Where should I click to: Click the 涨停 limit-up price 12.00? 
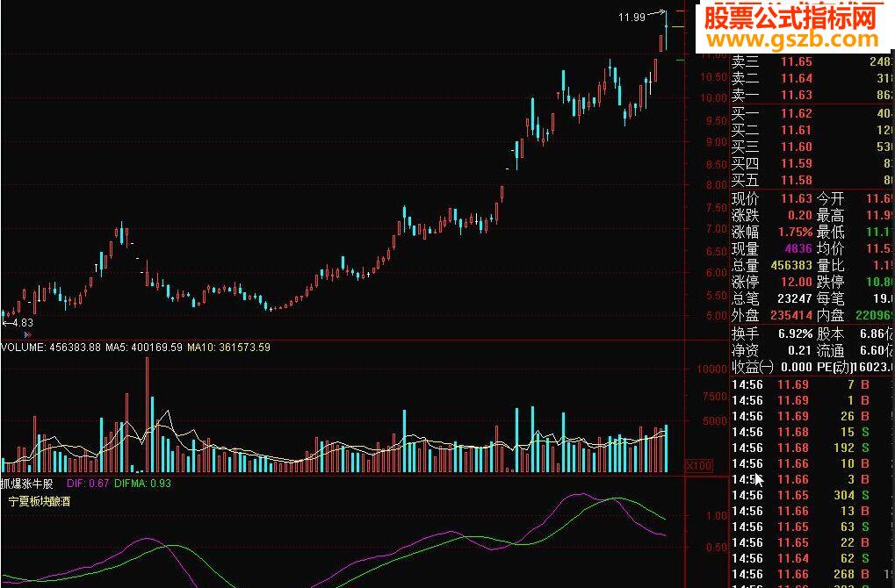click(797, 282)
